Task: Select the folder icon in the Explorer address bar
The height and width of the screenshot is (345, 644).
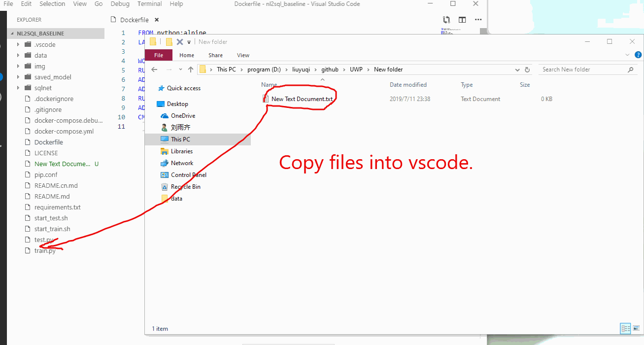Action: (x=203, y=69)
